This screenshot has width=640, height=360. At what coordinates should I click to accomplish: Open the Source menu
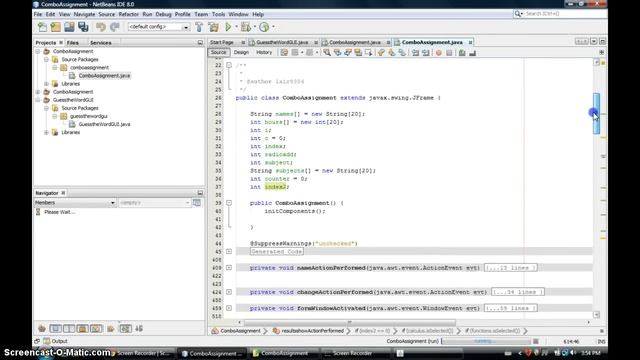click(107, 14)
